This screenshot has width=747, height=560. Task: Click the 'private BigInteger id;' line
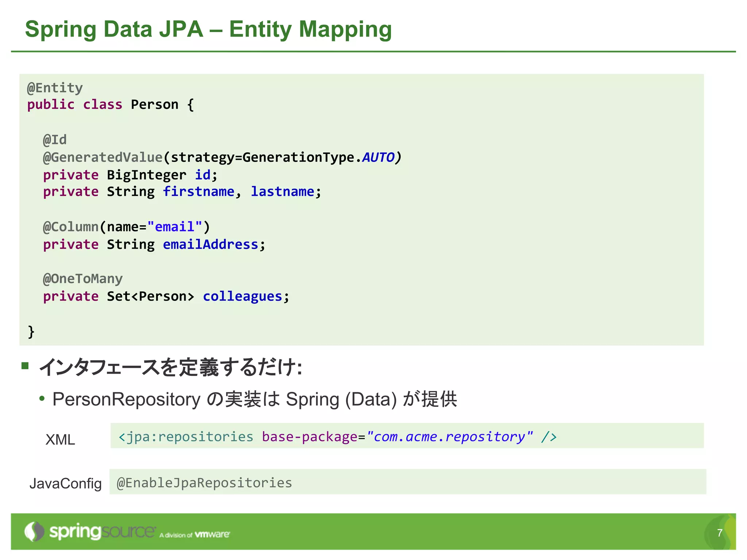130,175
